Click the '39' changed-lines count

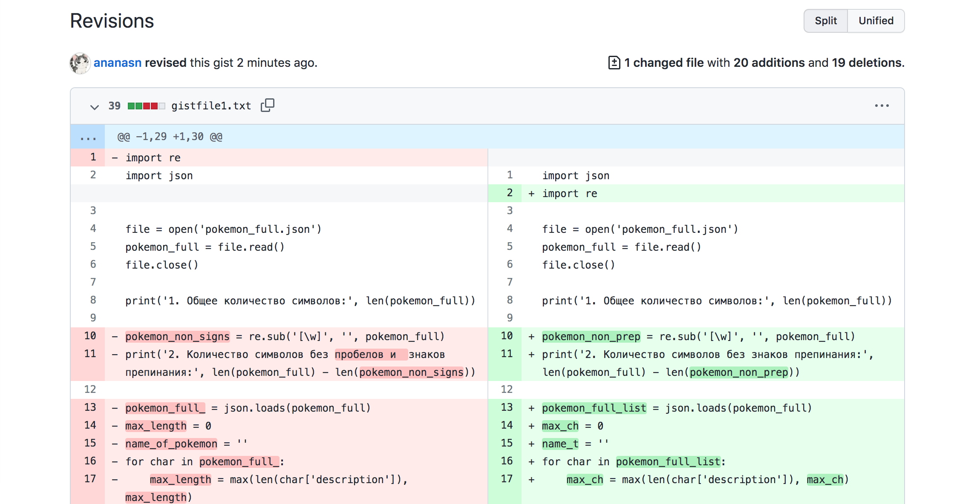(x=114, y=105)
